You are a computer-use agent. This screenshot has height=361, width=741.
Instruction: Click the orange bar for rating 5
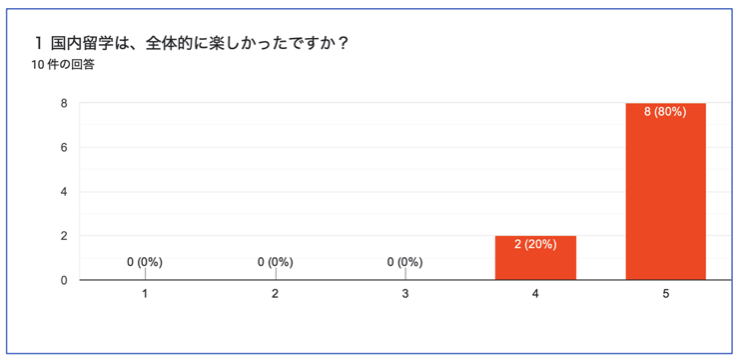coord(665,191)
